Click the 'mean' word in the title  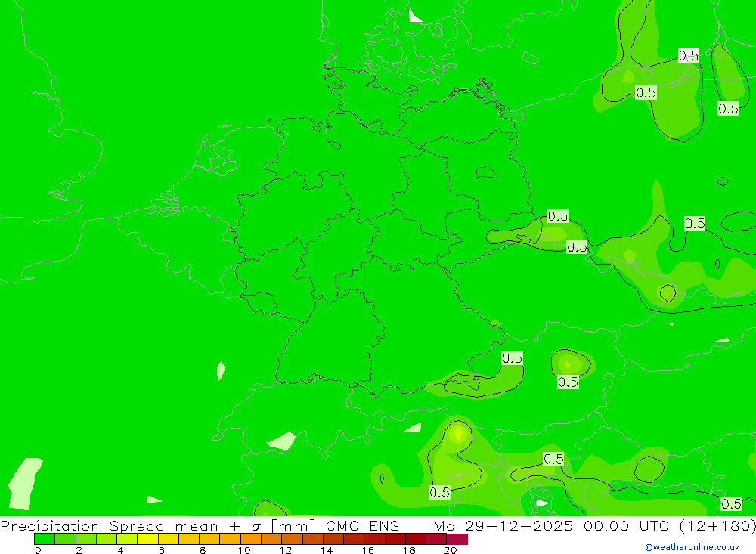(197, 527)
